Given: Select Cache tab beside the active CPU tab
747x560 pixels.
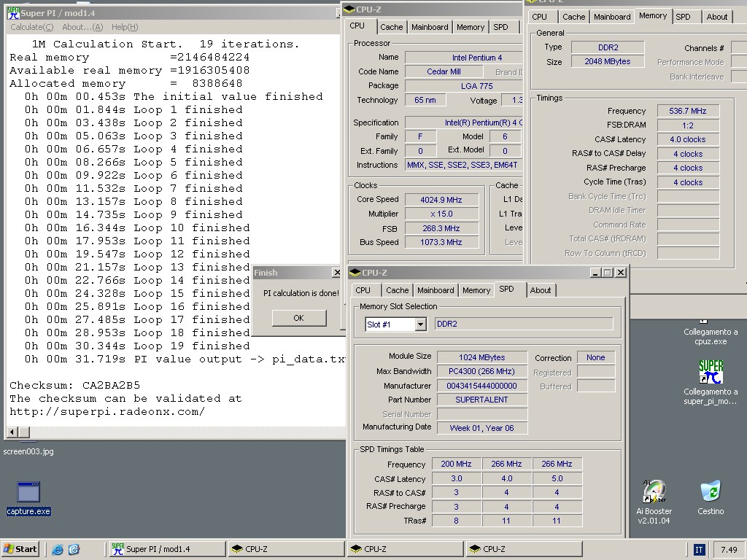Looking at the screenshot, I should (391, 27).
